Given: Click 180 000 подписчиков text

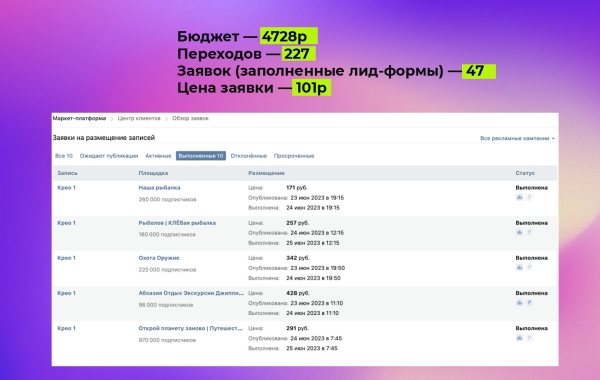Looking at the screenshot, I should pyautogui.click(x=167, y=235).
